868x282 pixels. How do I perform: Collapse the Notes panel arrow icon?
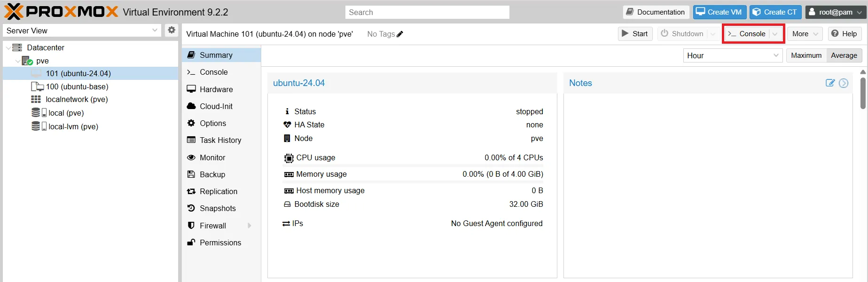tap(844, 83)
